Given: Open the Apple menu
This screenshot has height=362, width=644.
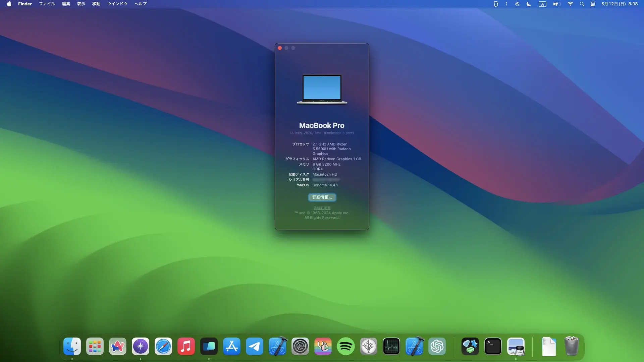Looking at the screenshot, I should coord(9,4).
